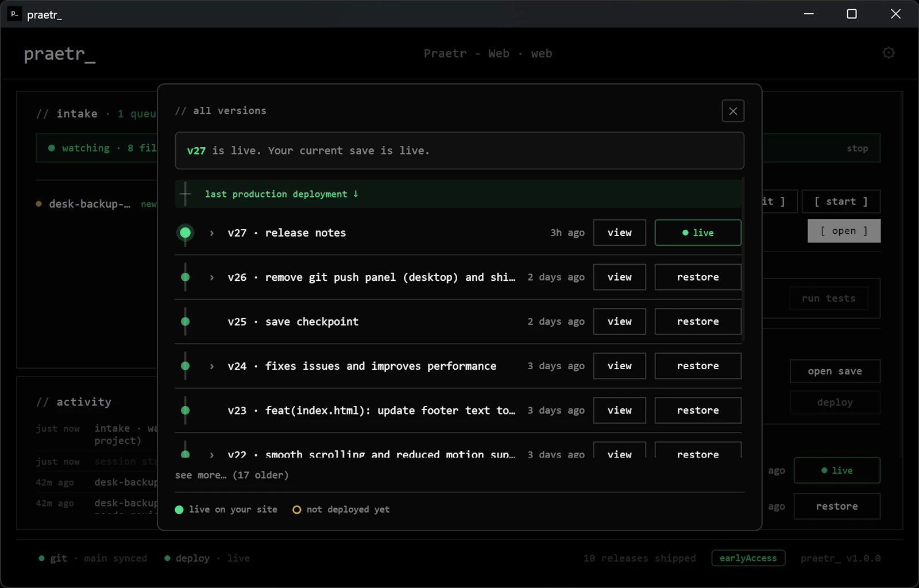Click the background restore button at bottom right
919x588 pixels.
click(x=837, y=506)
